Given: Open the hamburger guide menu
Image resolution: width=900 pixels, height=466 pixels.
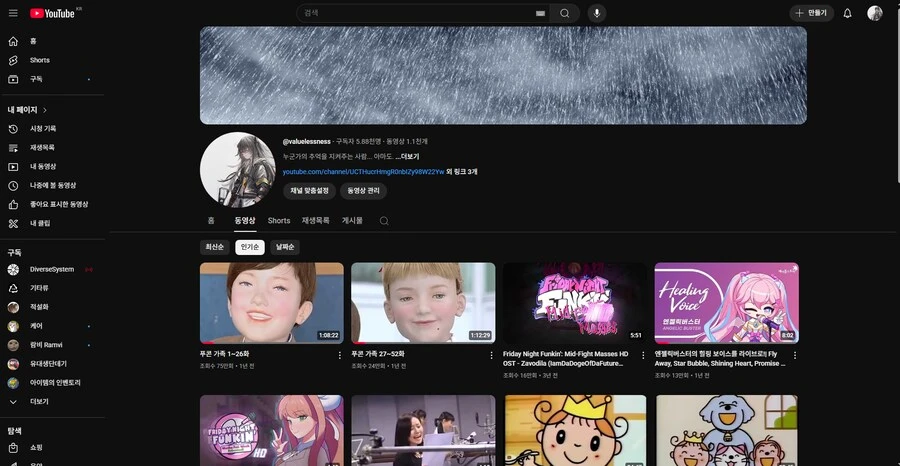Looking at the screenshot, I should click(13, 13).
